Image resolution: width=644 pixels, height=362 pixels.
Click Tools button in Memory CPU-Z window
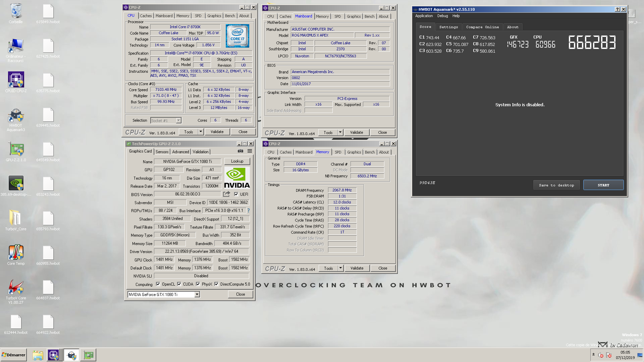328,268
